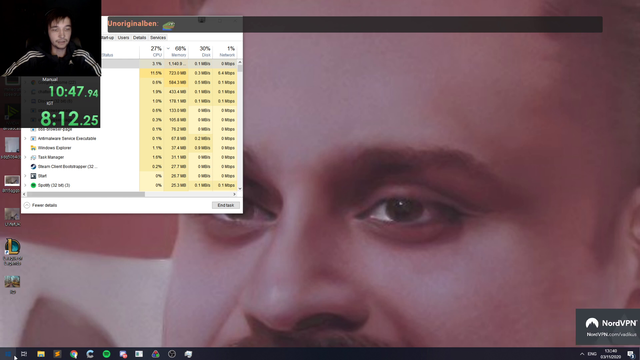Click the Task Manager process icon
The image size is (640, 360).
tap(33, 157)
